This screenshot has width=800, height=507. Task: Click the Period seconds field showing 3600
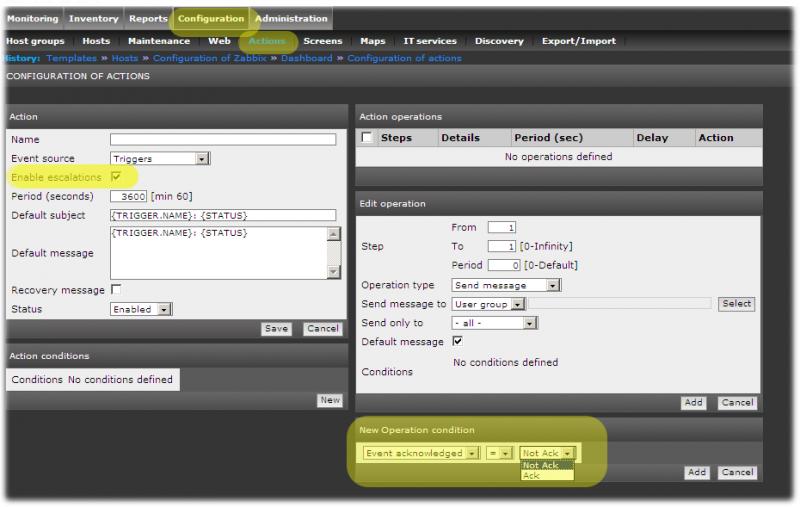pyautogui.click(x=128, y=196)
